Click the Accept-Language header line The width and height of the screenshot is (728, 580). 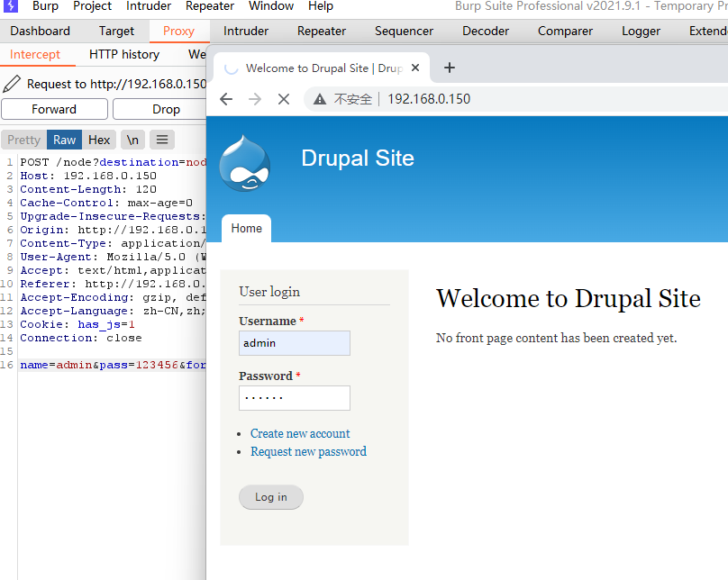point(113,311)
